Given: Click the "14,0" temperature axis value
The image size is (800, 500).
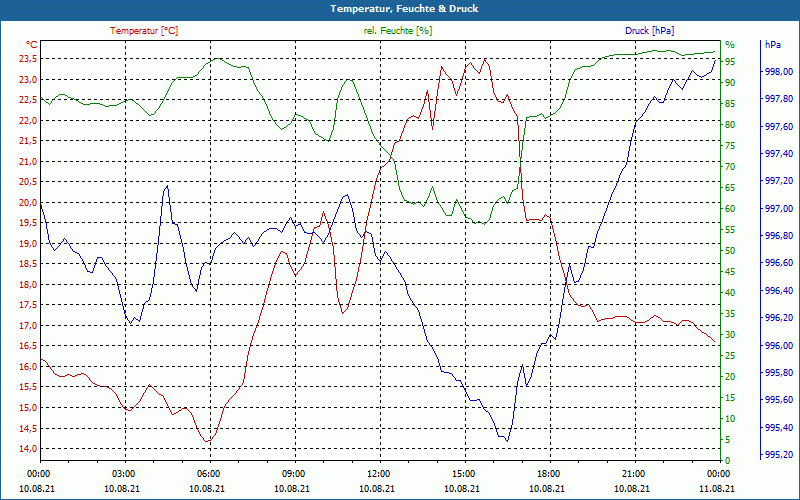Looking at the screenshot, I should pyautogui.click(x=28, y=448).
